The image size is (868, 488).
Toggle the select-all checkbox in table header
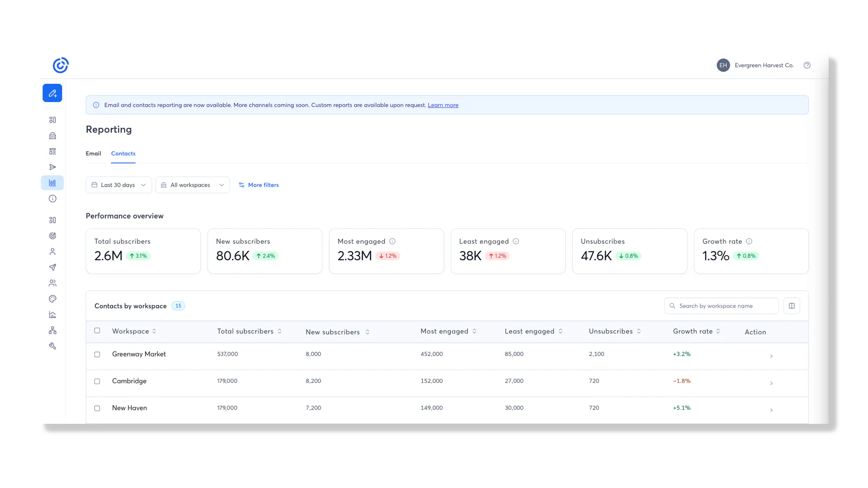(97, 331)
